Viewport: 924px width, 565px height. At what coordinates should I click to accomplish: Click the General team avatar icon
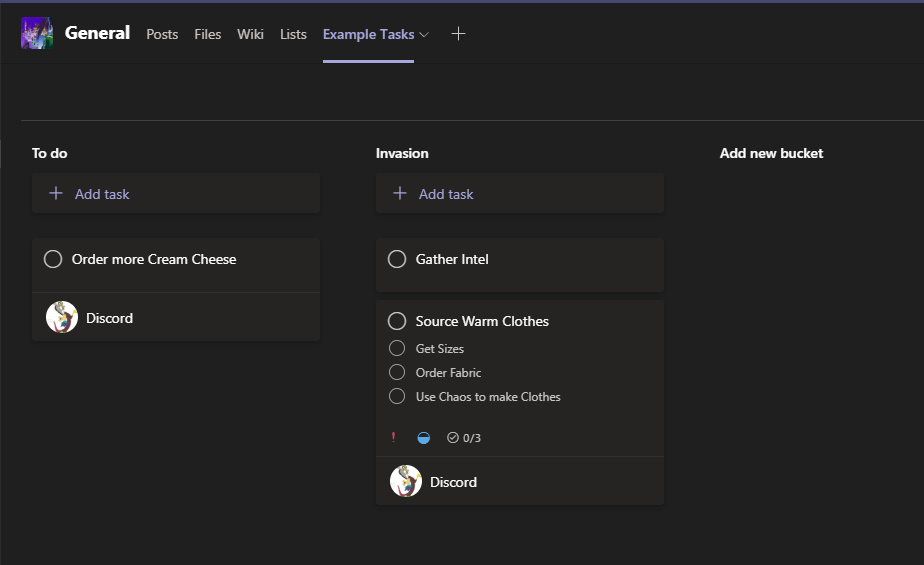(x=37, y=34)
